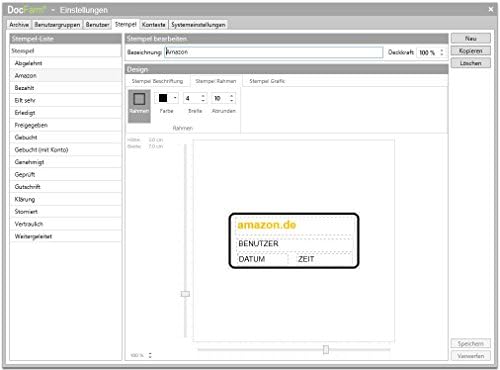The width and height of the screenshot is (500, 370).
Task: Click the Abrunden stepper arrows
Action: tap(232, 98)
